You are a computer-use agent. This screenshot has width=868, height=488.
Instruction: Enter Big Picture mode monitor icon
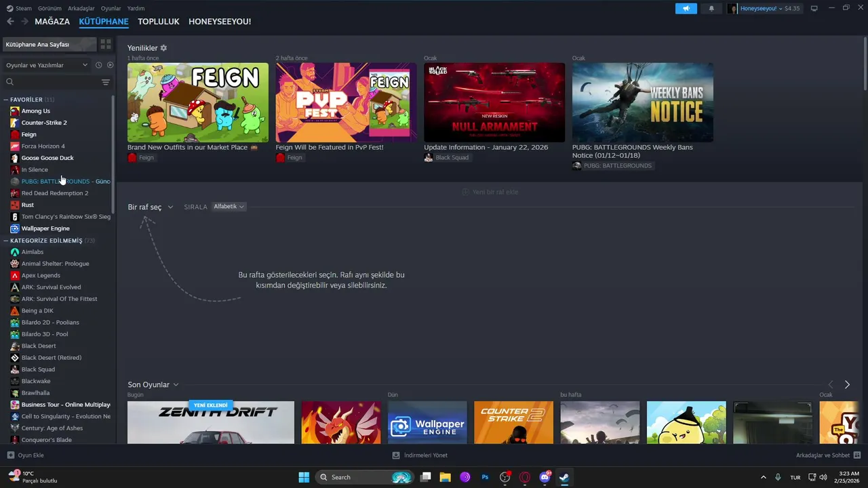814,8
